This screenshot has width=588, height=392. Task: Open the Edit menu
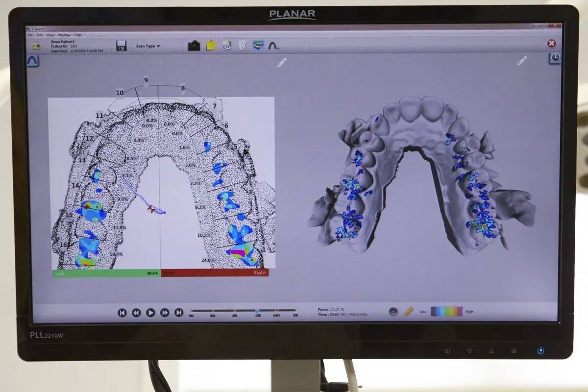(x=39, y=35)
